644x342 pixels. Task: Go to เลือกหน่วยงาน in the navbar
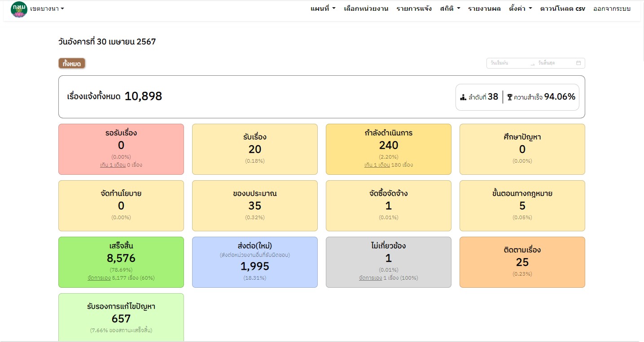click(x=366, y=9)
